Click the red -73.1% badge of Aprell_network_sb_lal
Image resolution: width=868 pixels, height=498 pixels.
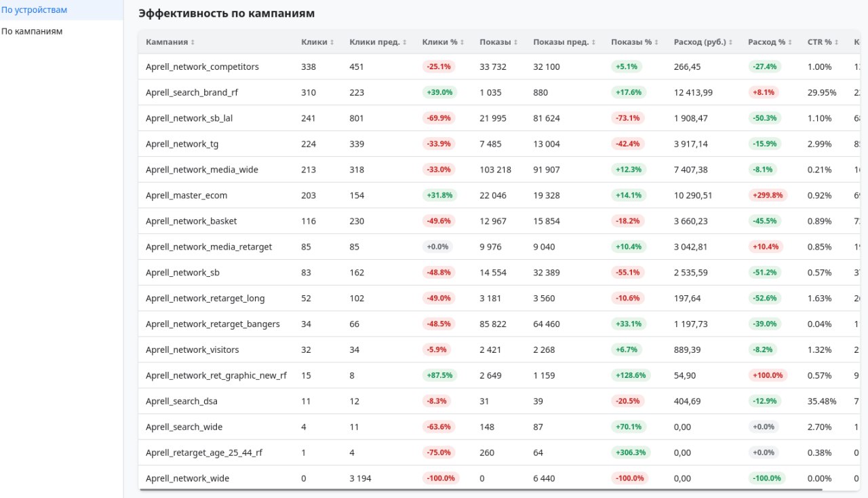click(x=627, y=118)
